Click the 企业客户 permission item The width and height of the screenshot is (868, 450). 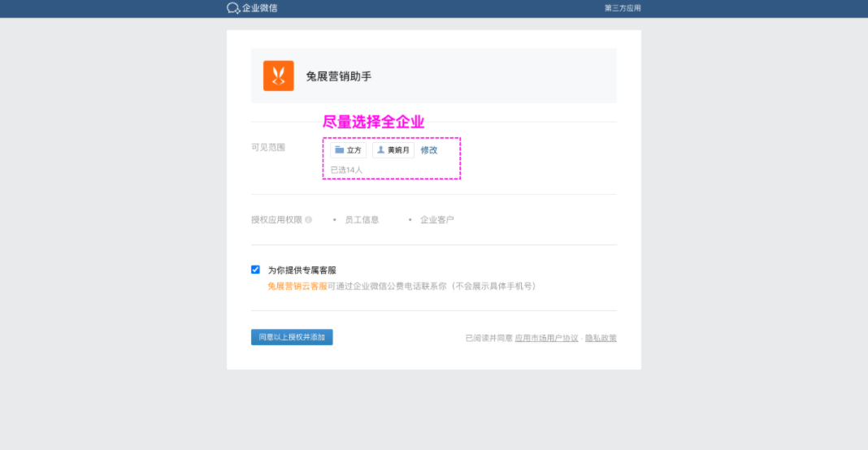(x=436, y=220)
